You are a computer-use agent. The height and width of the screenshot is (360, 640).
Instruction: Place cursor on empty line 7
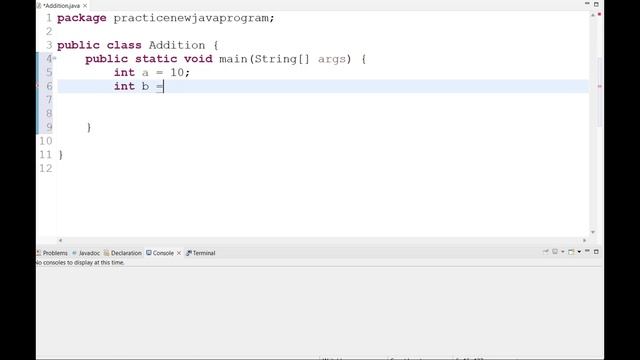point(322,100)
